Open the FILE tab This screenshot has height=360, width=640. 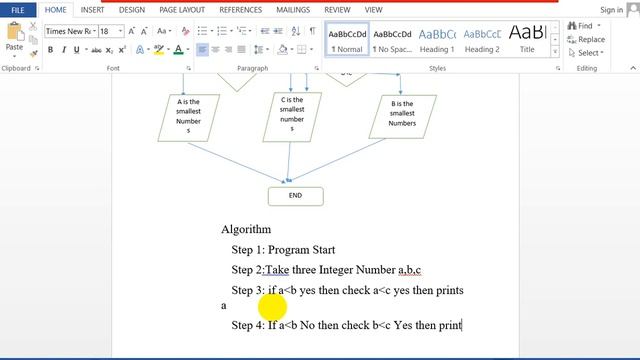pos(18,10)
